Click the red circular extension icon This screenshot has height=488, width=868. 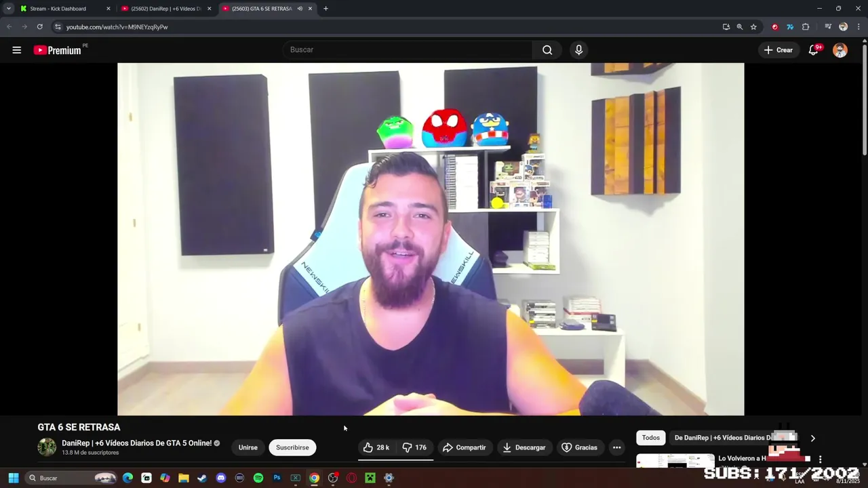click(775, 27)
